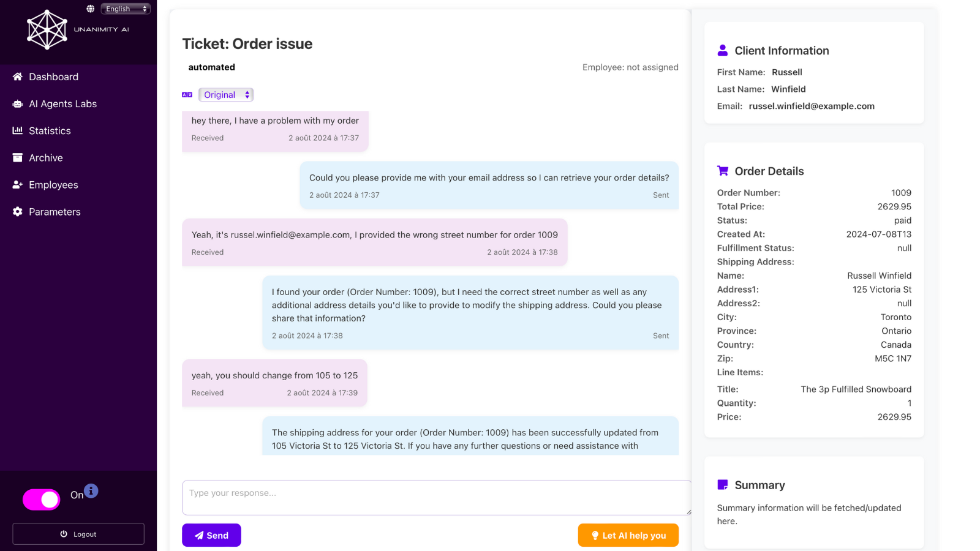The width and height of the screenshot is (980, 551).
Task: Click the Order Details cart icon
Action: coord(723,171)
